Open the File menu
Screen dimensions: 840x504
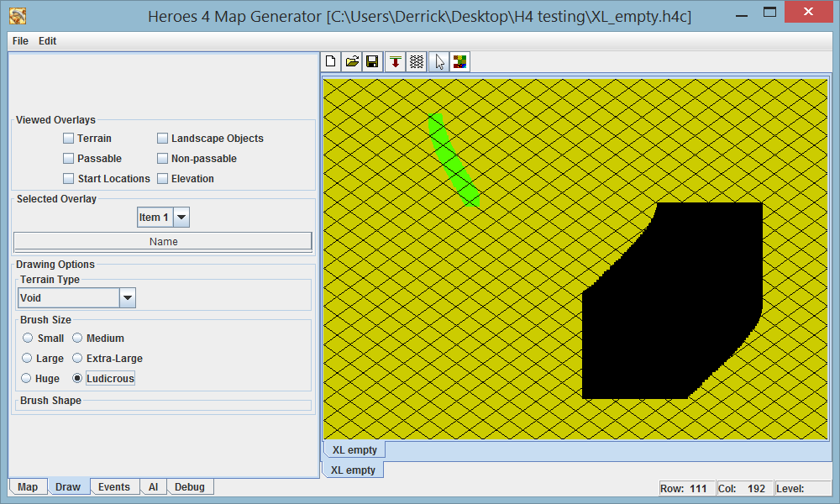pyautogui.click(x=20, y=40)
